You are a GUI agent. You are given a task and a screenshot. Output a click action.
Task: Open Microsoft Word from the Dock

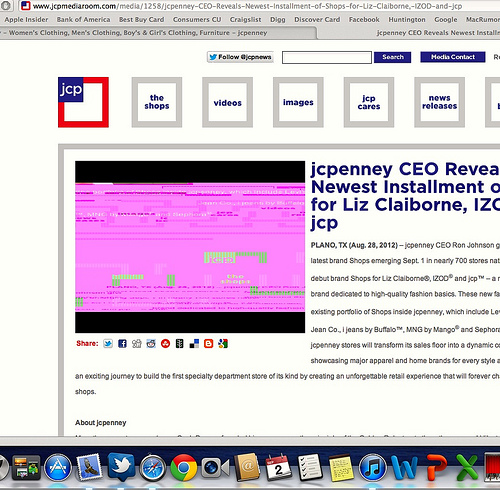pyautogui.click(x=404, y=468)
